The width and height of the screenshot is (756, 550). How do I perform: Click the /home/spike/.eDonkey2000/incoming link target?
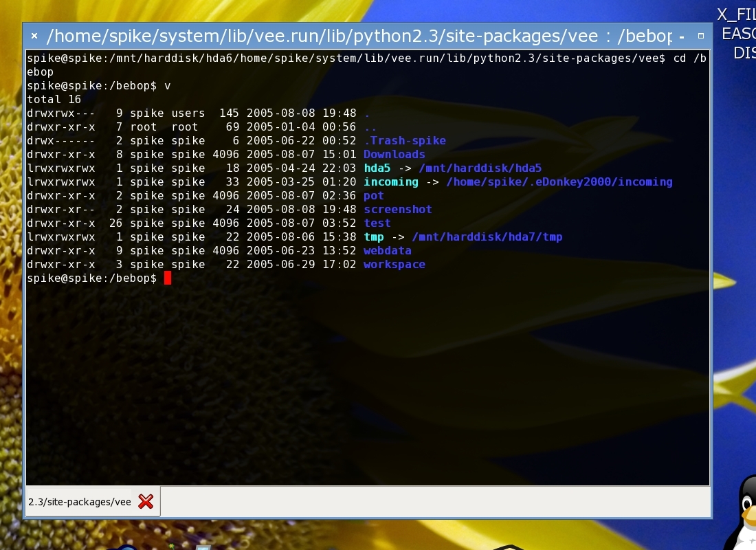coord(559,182)
